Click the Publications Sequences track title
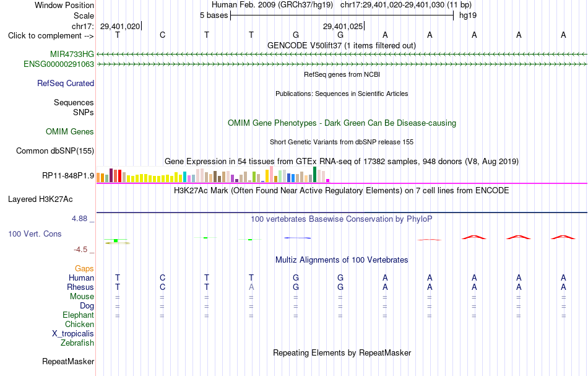The image size is (588, 376). 342,94
